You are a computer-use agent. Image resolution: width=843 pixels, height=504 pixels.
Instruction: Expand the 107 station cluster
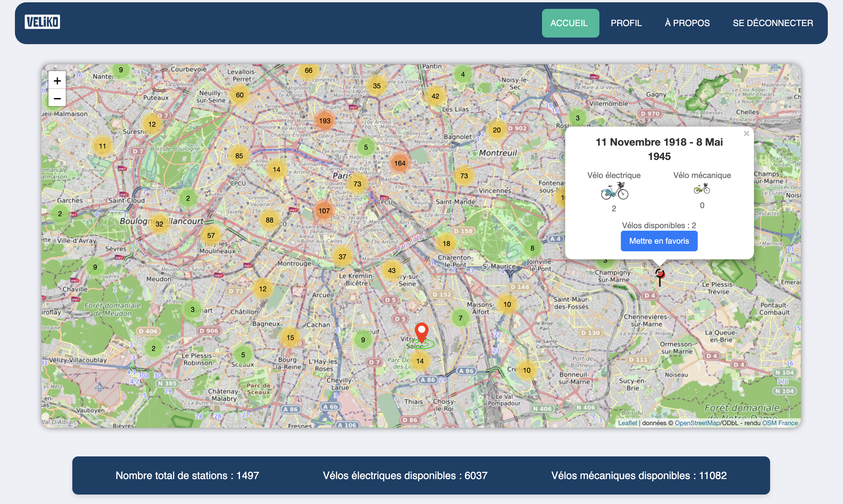click(x=324, y=210)
